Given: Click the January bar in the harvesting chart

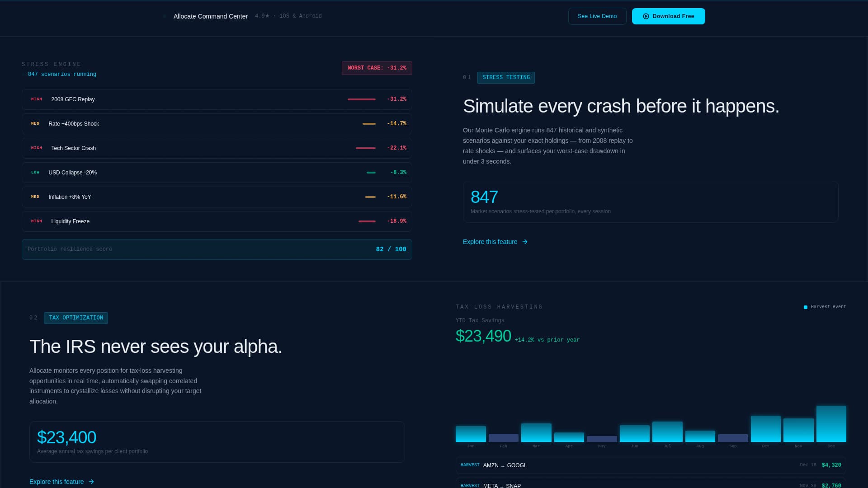Looking at the screenshot, I should click(x=471, y=434).
